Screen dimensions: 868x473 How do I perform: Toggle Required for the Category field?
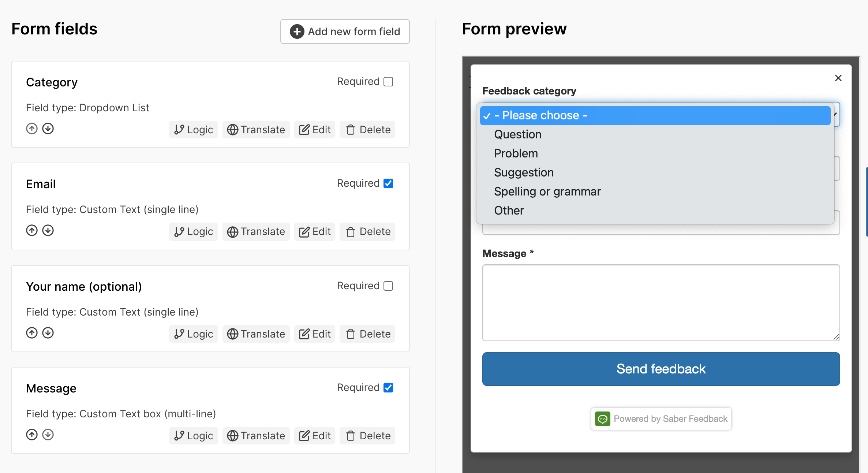(x=388, y=82)
